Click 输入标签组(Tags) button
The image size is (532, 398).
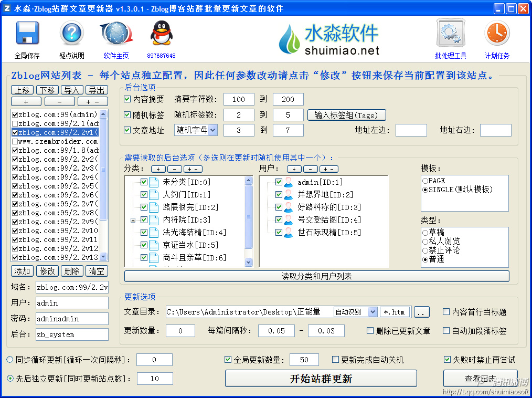tap(347, 115)
